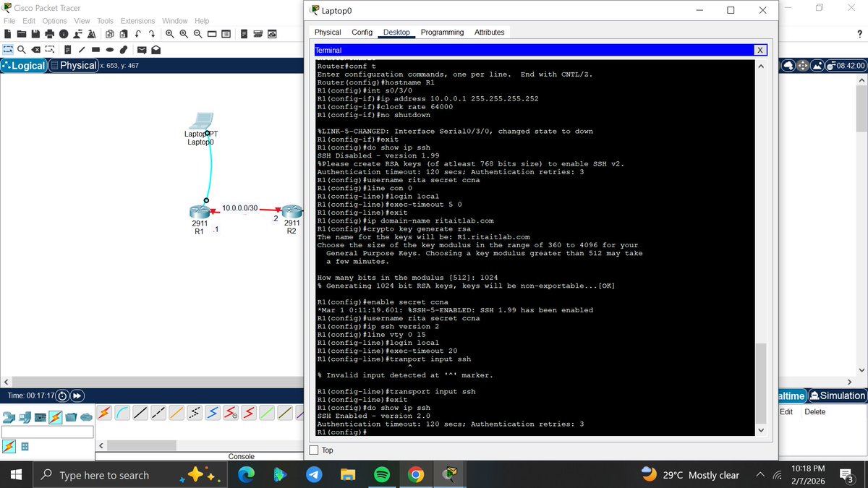This screenshot has width=868, height=488.
Task: Reset the workspace zoom
Action: point(184,34)
